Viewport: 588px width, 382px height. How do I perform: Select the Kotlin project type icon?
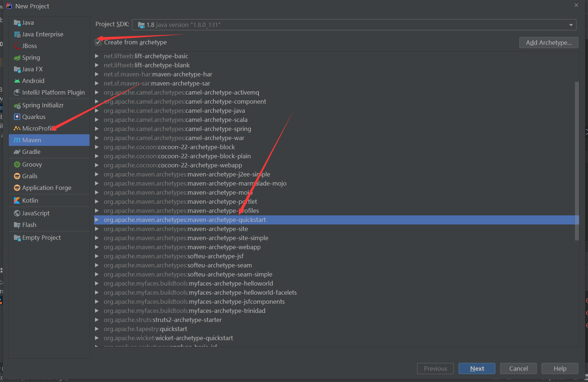point(17,200)
